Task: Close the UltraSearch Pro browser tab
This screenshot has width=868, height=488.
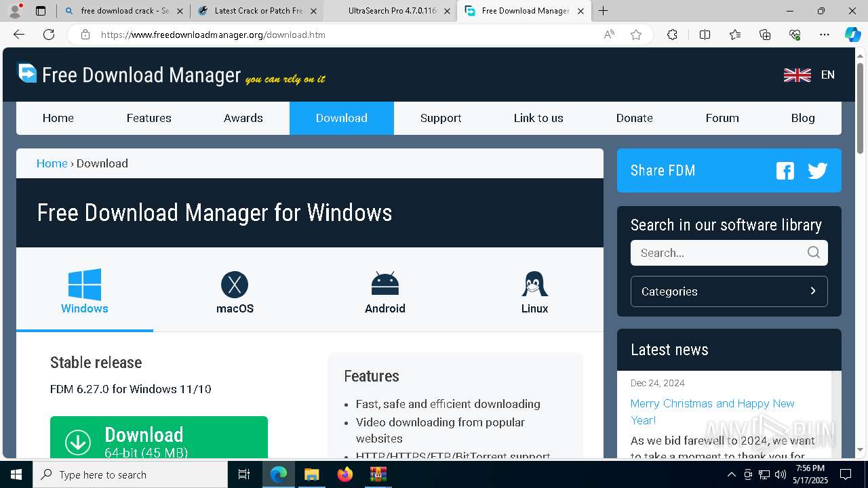Action: click(447, 11)
